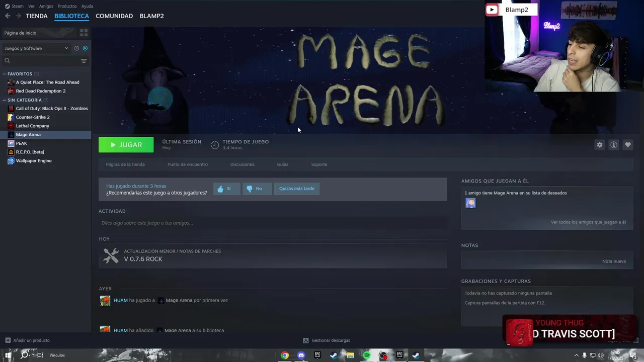
Task: Click No thumbs down button
Action: [257, 189]
